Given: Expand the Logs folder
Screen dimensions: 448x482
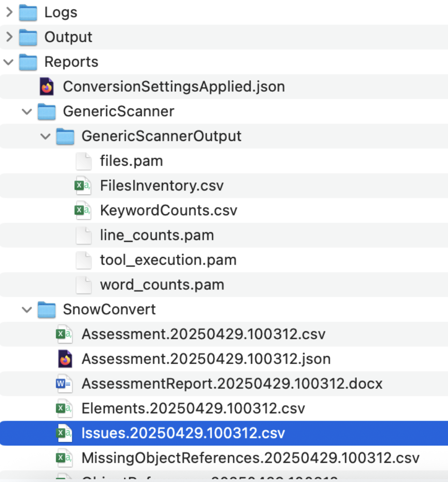Looking at the screenshot, I should [x=9, y=12].
